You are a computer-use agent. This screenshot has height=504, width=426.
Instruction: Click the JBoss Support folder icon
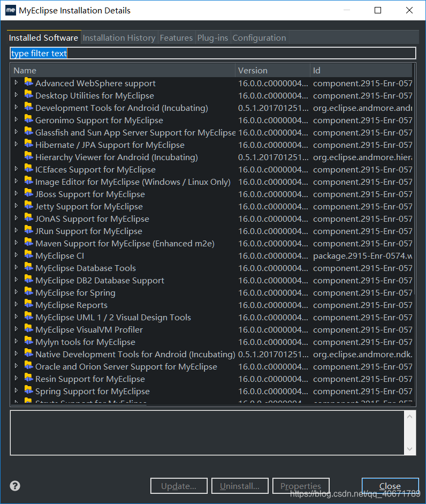(28, 193)
